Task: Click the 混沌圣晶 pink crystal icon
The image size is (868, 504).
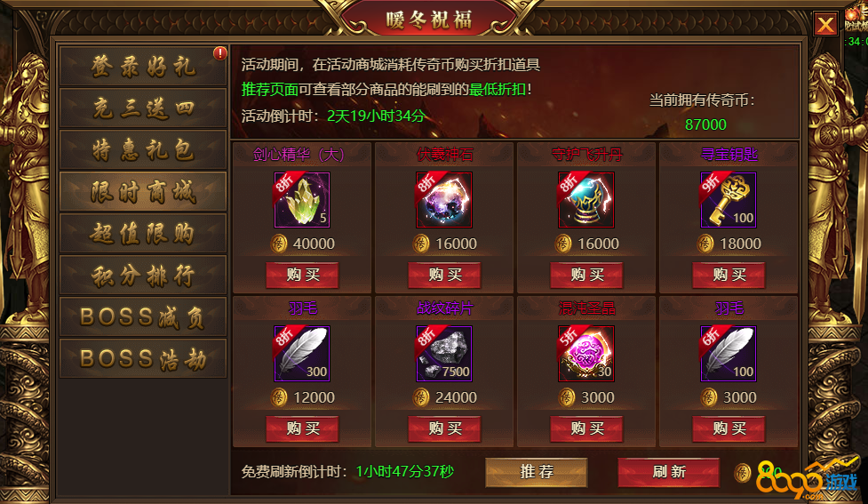Action: [x=586, y=354]
